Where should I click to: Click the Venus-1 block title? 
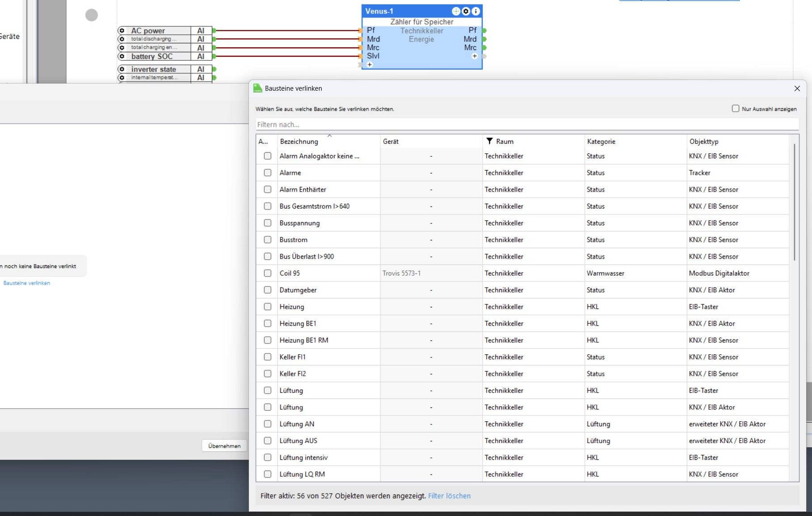379,11
